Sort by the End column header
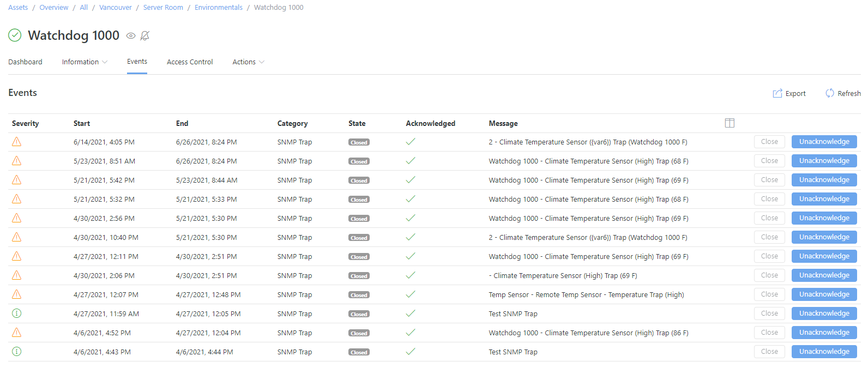This screenshot has width=868, height=368. (182, 124)
